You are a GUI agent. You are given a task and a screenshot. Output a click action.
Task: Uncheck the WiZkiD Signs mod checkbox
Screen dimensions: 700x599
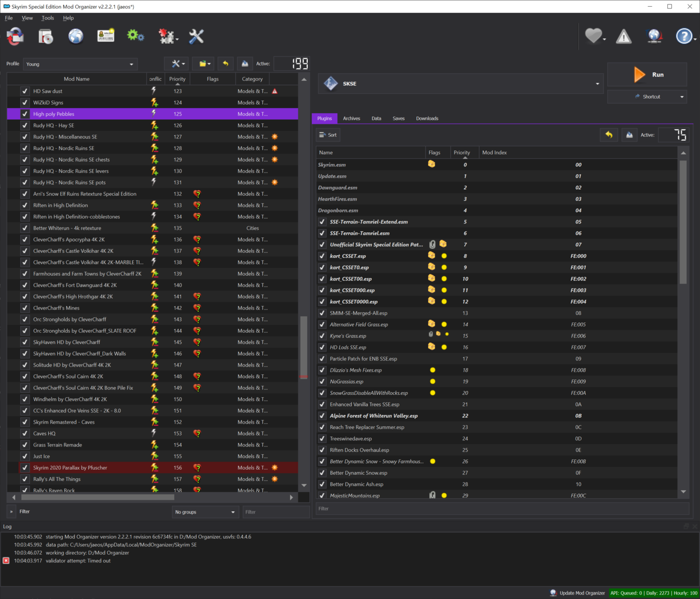pyautogui.click(x=24, y=103)
